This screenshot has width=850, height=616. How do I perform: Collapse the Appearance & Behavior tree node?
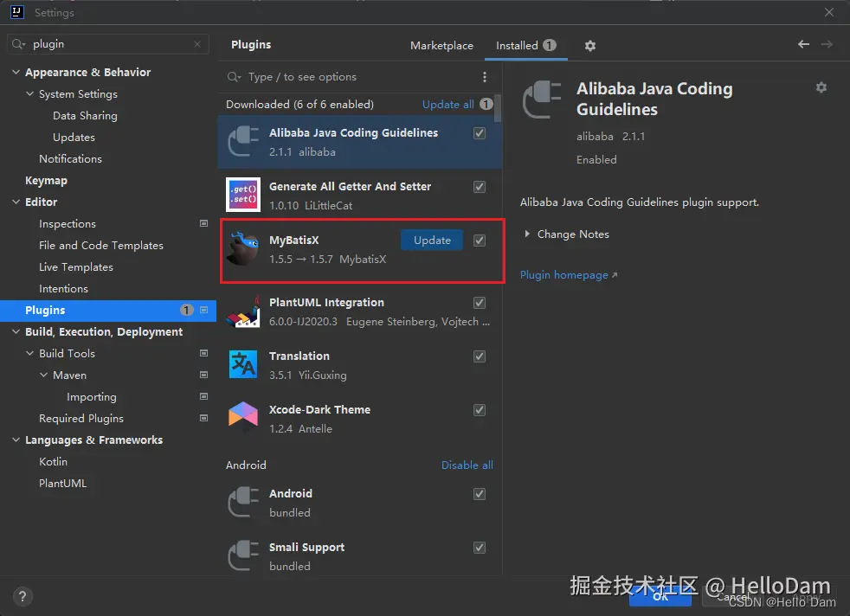[x=16, y=72]
